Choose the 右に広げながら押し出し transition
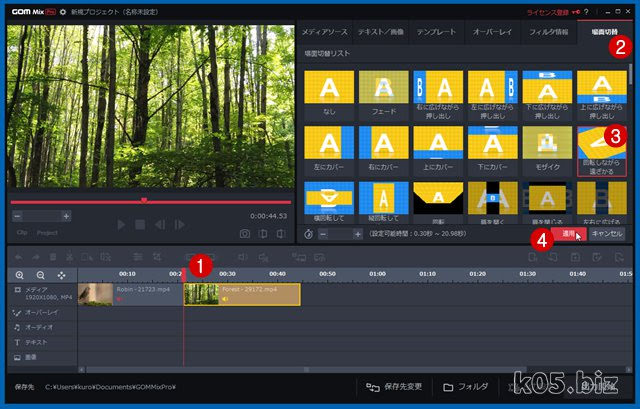 (438, 87)
